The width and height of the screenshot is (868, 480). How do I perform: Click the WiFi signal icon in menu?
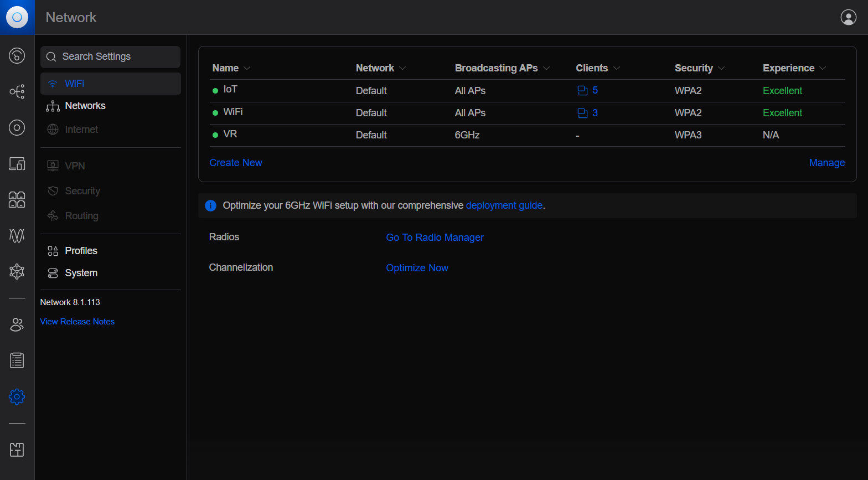click(53, 84)
